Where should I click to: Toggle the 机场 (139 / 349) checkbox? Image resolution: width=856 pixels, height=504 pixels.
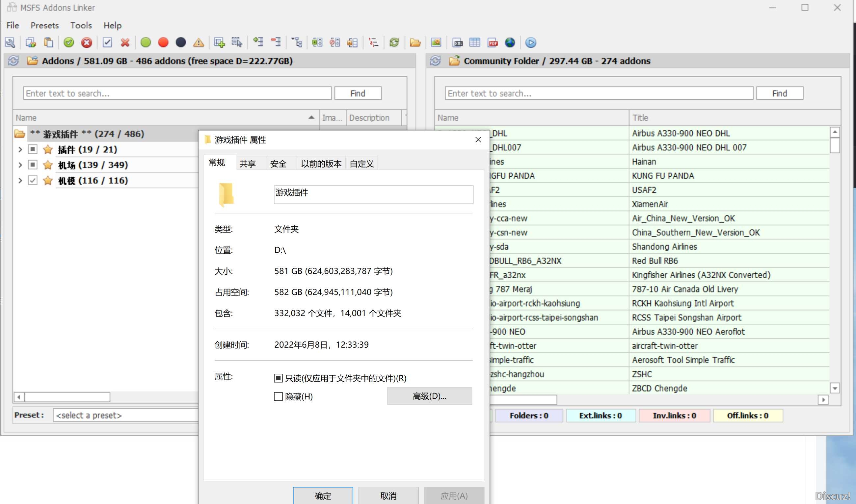33,165
